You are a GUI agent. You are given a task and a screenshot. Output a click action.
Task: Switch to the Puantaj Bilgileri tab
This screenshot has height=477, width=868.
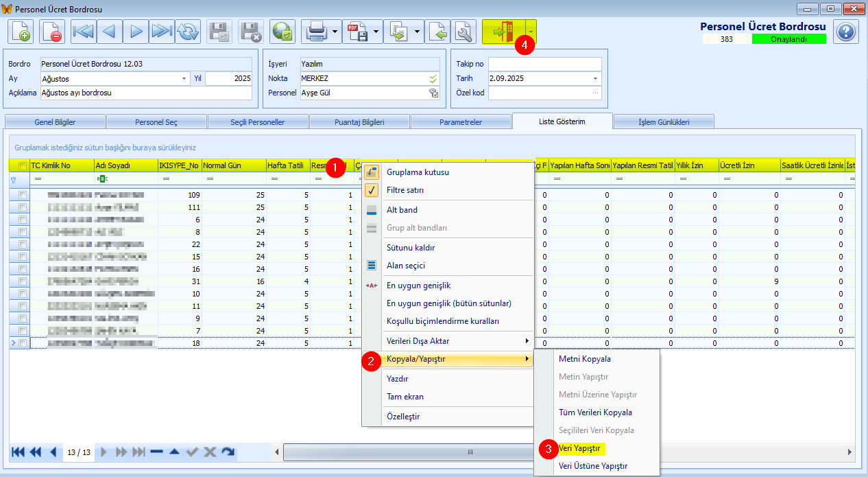tap(359, 121)
